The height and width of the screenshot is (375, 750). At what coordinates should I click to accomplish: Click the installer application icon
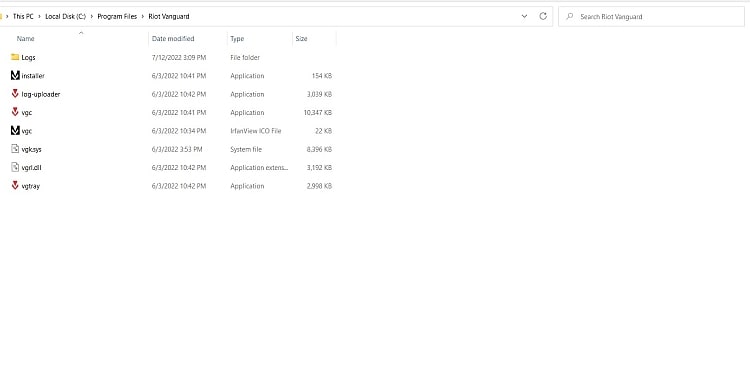pyautogui.click(x=15, y=76)
